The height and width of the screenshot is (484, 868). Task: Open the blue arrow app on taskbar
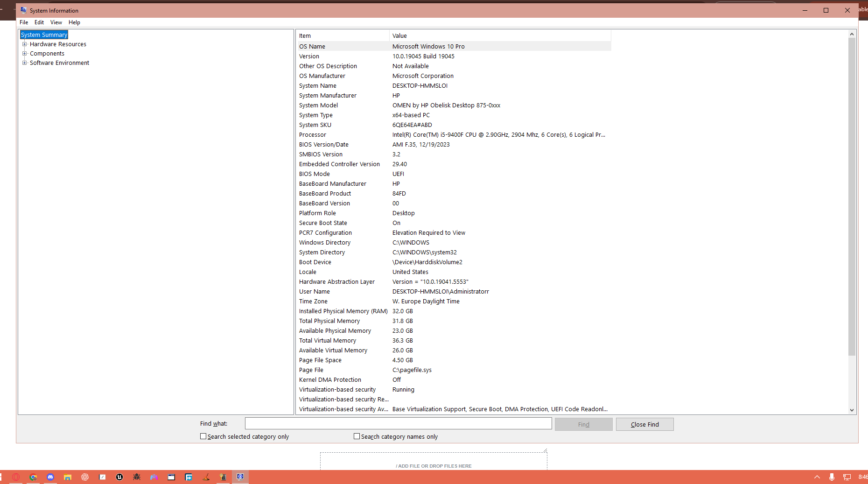click(x=189, y=477)
